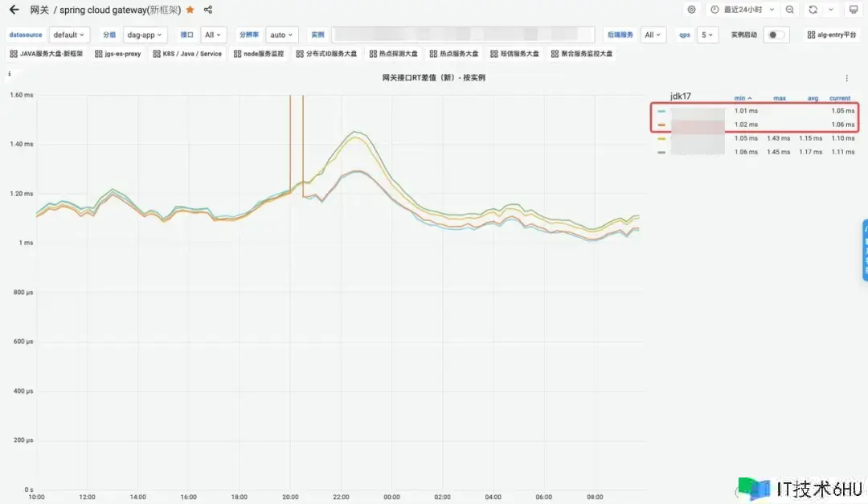The width and height of the screenshot is (868, 504).
Task: Refresh the dashboard
Action: (x=813, y=10)
